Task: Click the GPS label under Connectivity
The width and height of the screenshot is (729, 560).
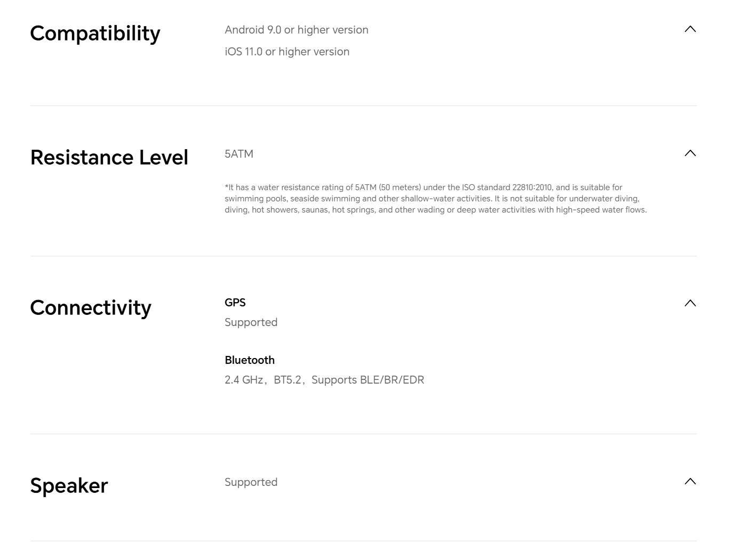Action: (235, 303)
